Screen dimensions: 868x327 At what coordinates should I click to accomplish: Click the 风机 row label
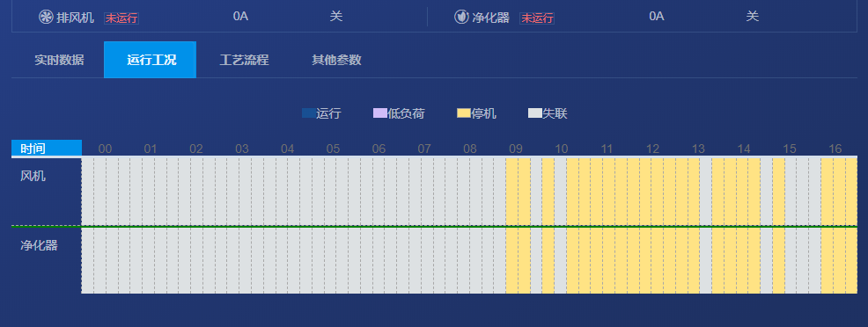coord(33,176)
